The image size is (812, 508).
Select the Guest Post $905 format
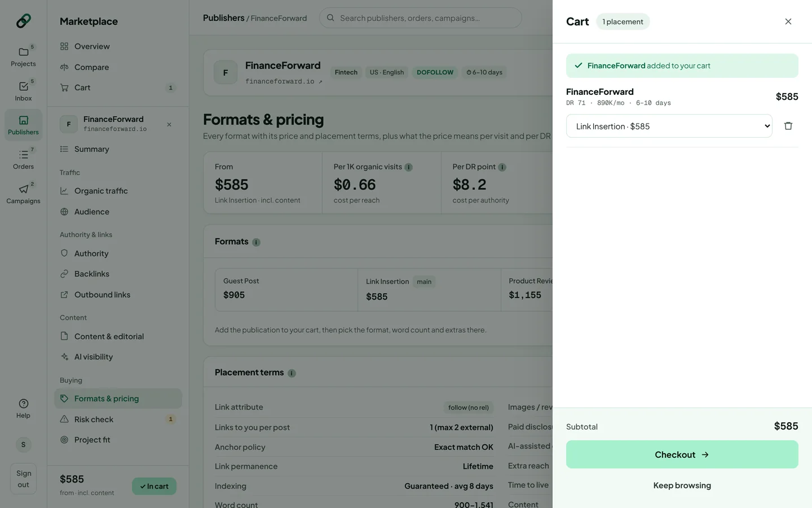pyautogui.click(x=286, y=290)
